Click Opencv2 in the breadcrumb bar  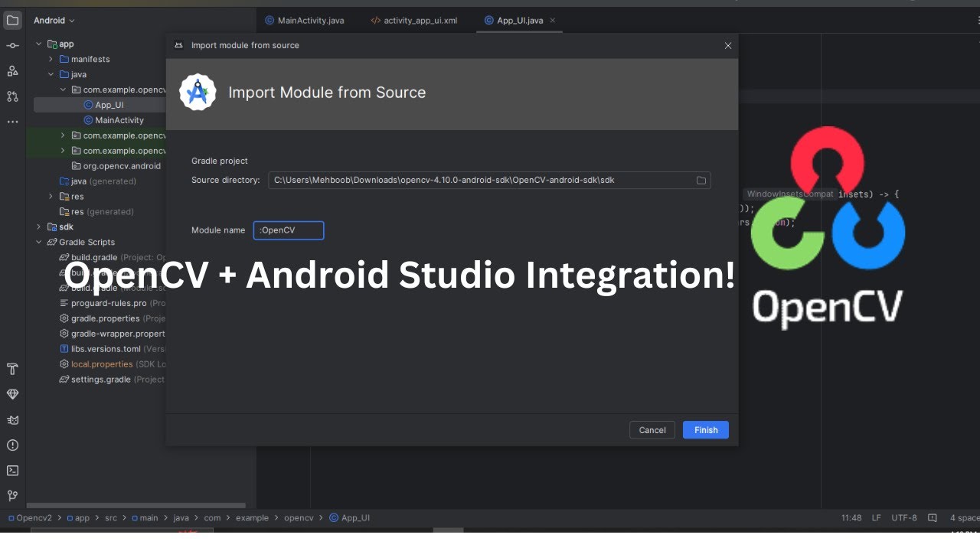(x=30, y=518)
